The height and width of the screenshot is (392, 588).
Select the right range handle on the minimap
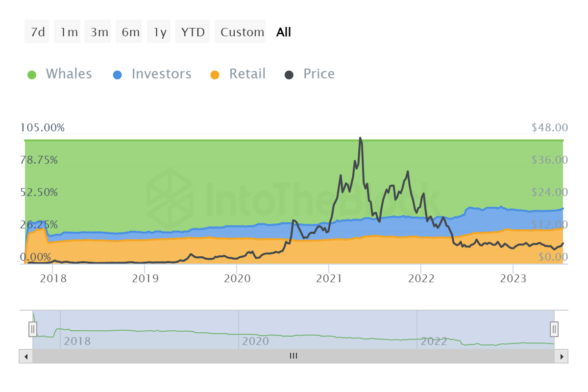click(554, 329)
